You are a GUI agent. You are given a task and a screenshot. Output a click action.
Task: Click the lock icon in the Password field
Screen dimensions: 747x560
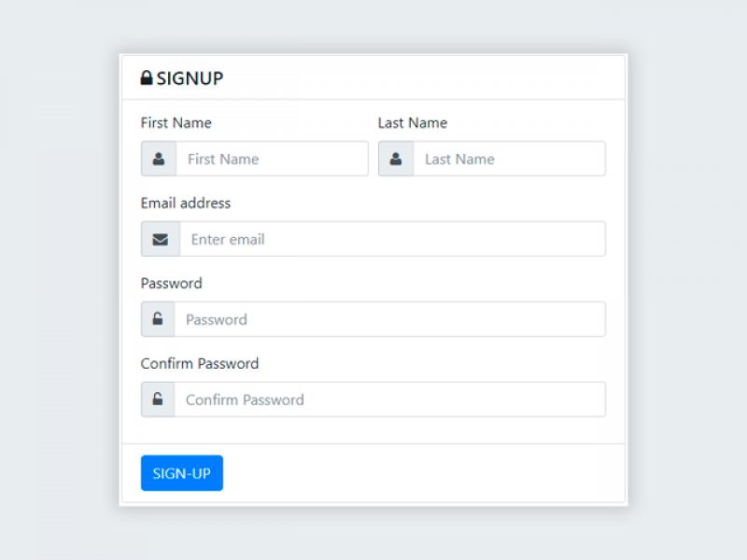pyautogui.click(x=156, y=319)
